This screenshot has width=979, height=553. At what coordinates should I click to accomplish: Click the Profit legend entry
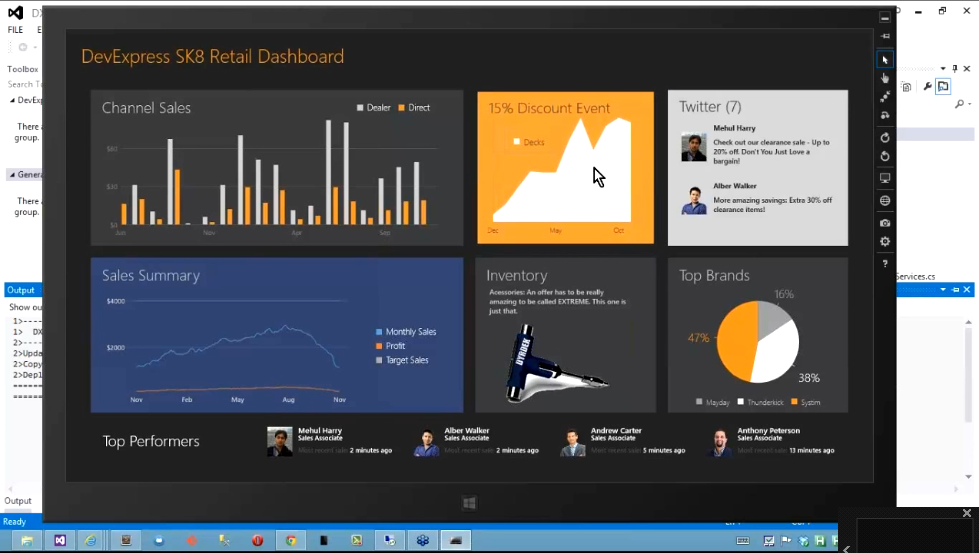390,346
